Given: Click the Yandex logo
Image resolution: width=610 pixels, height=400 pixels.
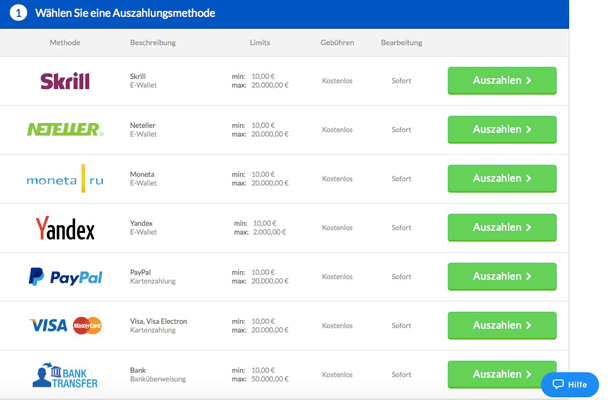Looking at the screenshot, I should 65,228.
